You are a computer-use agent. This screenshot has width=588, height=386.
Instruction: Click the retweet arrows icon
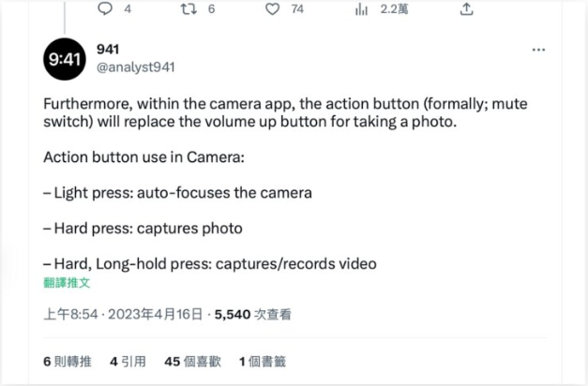point(188,8)
